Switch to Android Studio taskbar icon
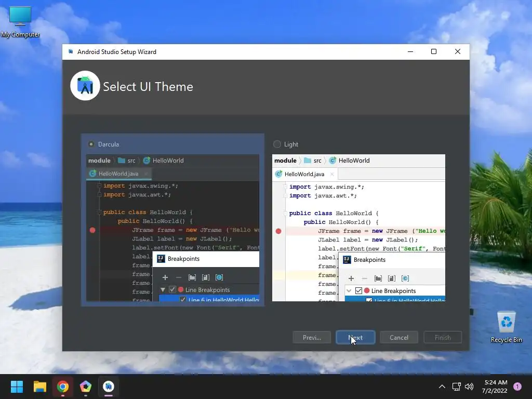Image resolution: width=532 pixels, height=399 pixels. coord(109,387)
